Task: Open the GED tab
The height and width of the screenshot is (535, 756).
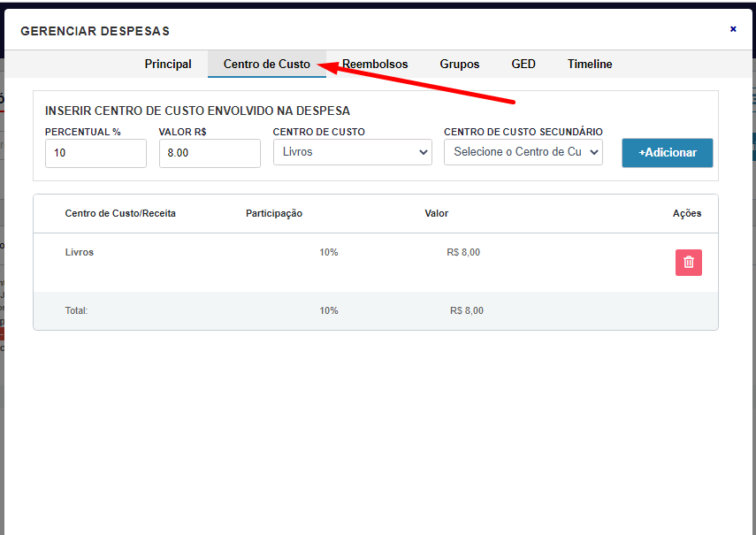Action: (523, 64)
